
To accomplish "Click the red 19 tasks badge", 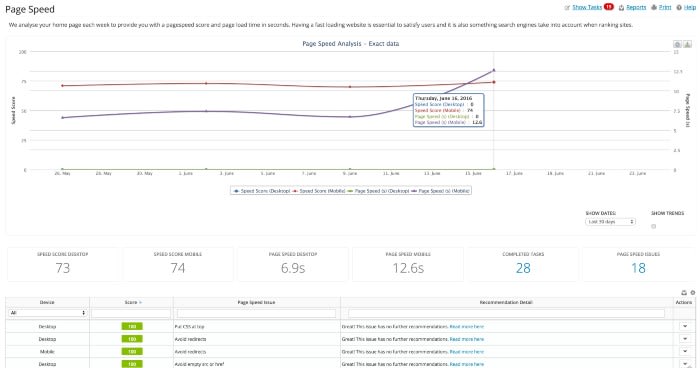I will point(608,7).
